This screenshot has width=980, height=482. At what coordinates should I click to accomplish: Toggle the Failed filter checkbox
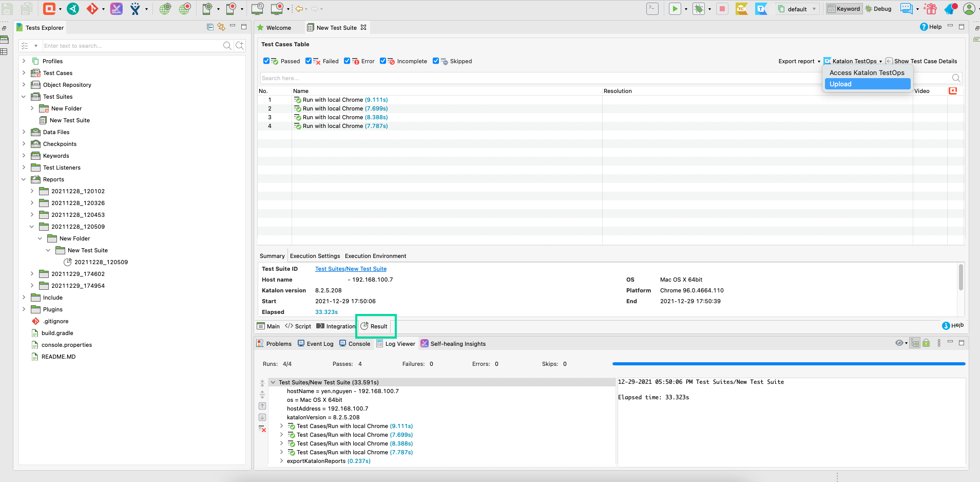(x=309, y=61)
